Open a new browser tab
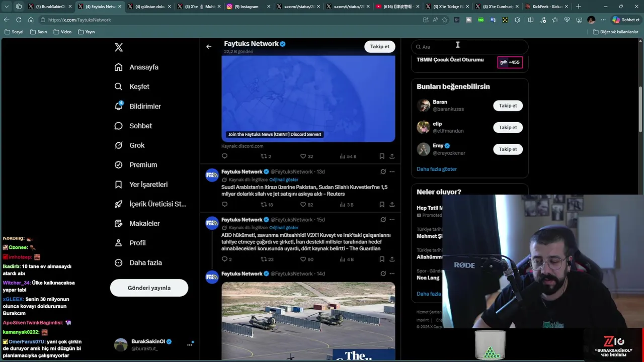Viewport: 644px width, 362px height. pyautogui.click(x=579, y=7)
